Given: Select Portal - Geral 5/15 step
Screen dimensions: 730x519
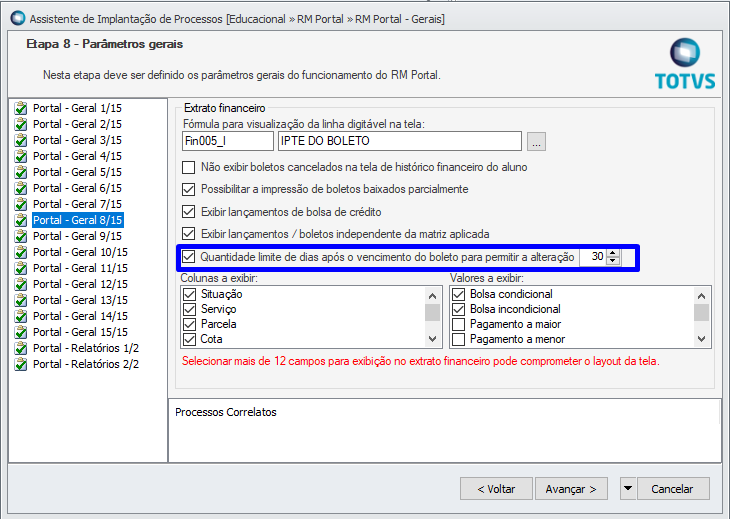Looking at the screenshot, I should point(77,172).
